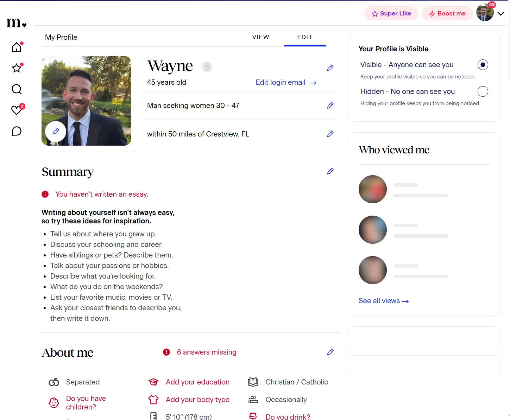This screenshot has height=420, width=510.
Task: Open third blurred viewer in Who viewed me
Action: click(x=373, y=270)
